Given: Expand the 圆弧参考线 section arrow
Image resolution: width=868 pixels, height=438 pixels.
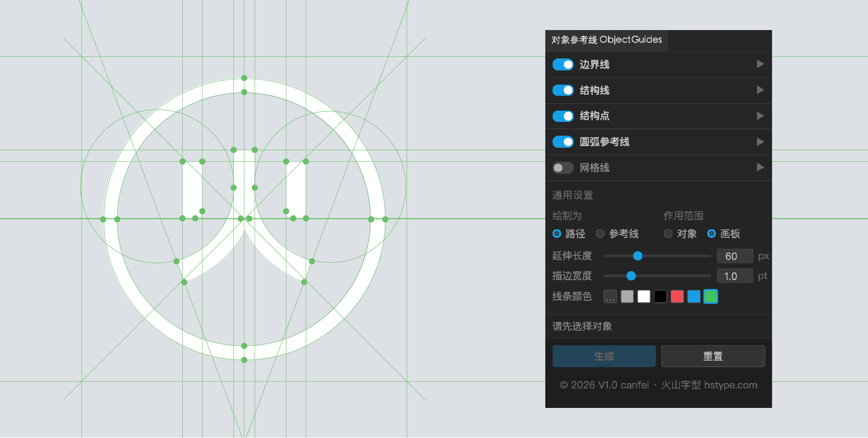Looking at the screenshot, I should pyautogui.click(x=760, y=142).
